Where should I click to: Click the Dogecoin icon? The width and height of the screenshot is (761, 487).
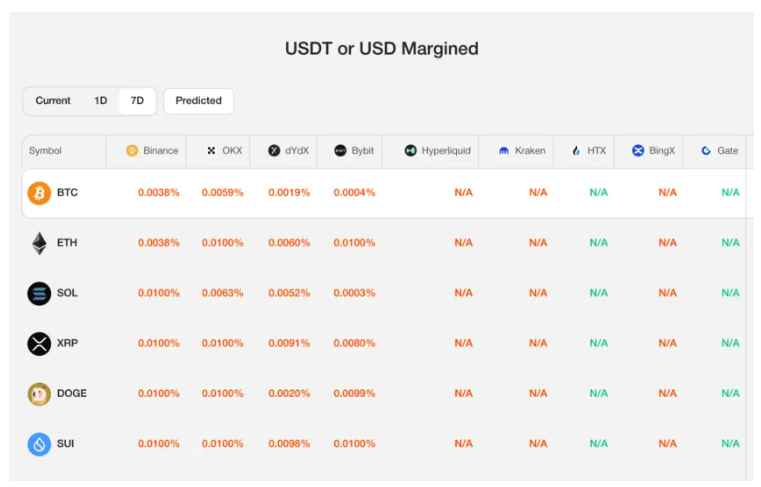pyautogui.click(x=39, y=393)
